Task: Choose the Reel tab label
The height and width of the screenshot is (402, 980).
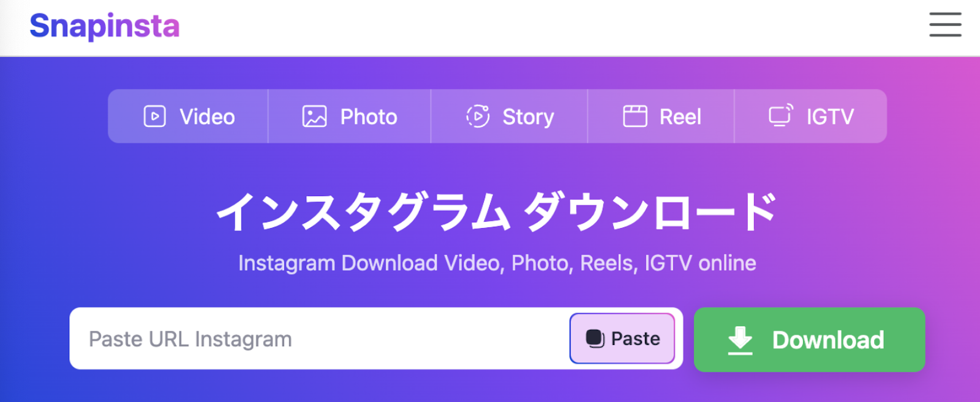Action: [x=680, y=117]
